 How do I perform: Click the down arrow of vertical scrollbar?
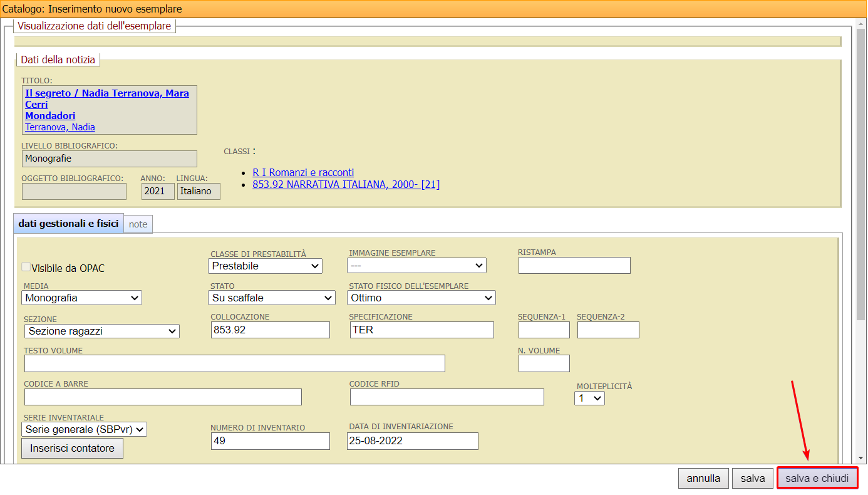coord(862,458)
